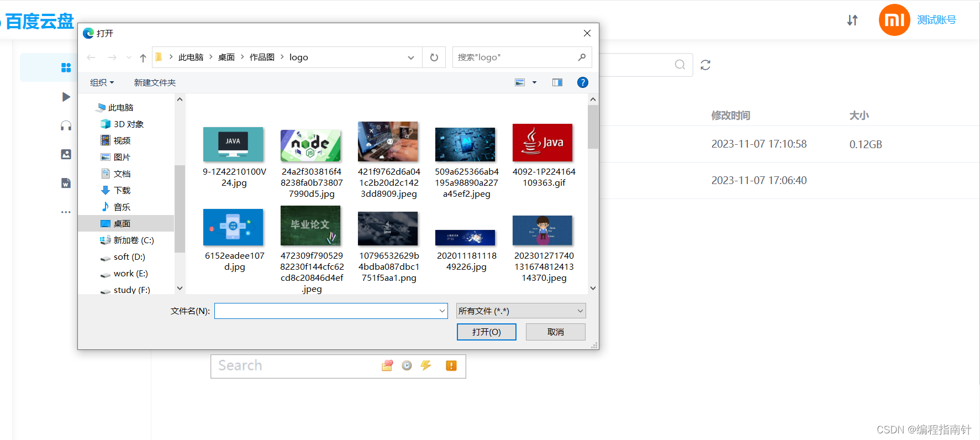Select thumbnail 421f9762d6a04...jpeg

pos(388,142)
